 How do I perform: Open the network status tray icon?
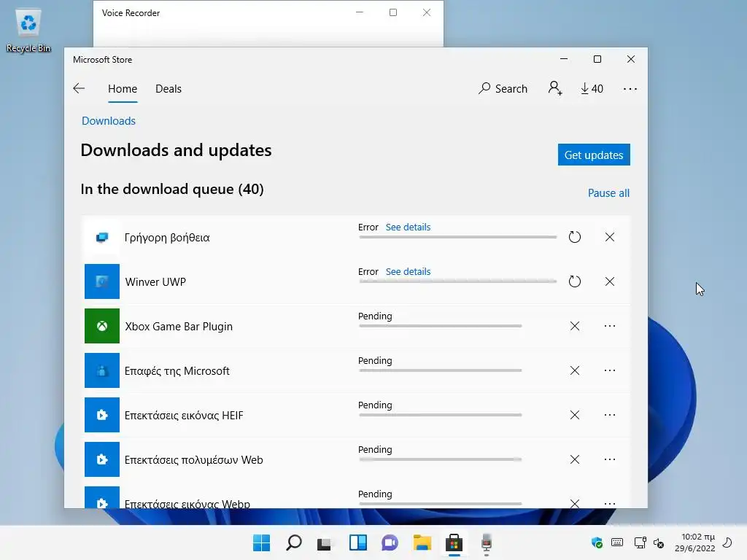[x=640, y=542]
